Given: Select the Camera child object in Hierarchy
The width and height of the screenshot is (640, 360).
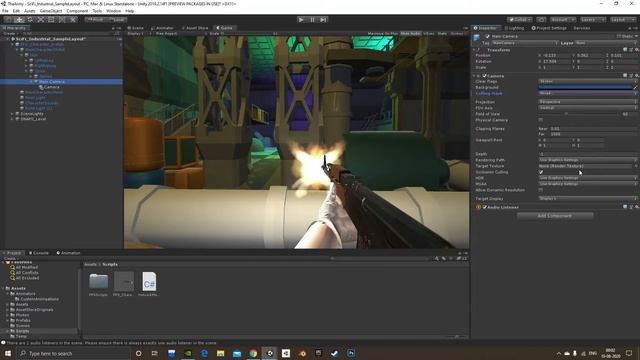Looking at the screenshot, I should pyautogui.click(x=51, y=87).
